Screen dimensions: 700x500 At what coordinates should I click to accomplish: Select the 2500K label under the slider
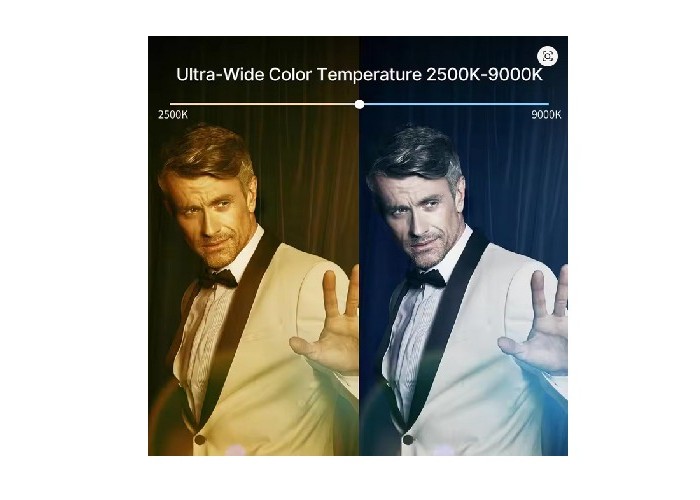173,115
